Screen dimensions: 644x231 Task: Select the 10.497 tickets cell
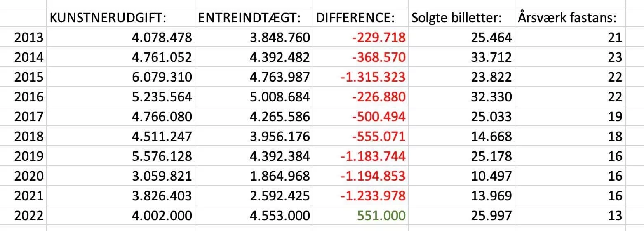(488, 176)
